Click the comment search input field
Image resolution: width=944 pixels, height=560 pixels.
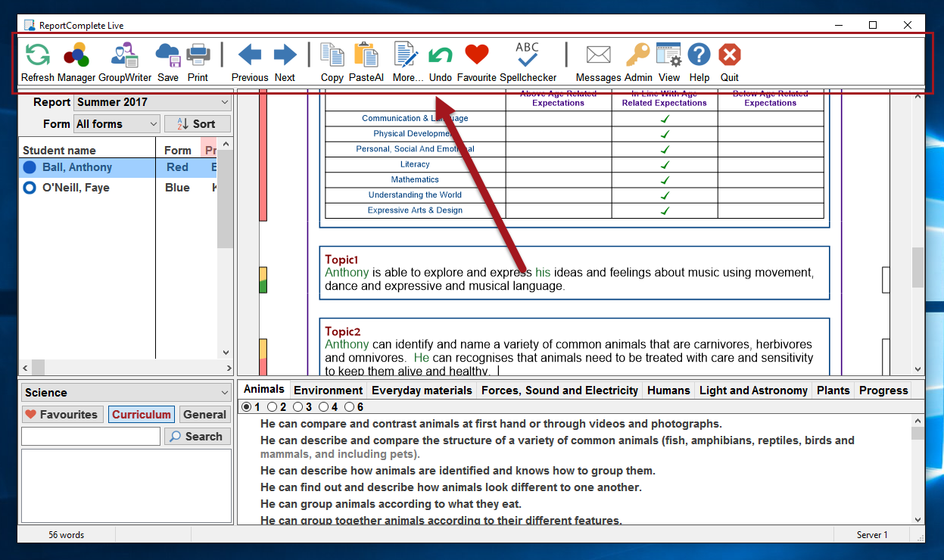pyautogui.click(x=91, y=437)
